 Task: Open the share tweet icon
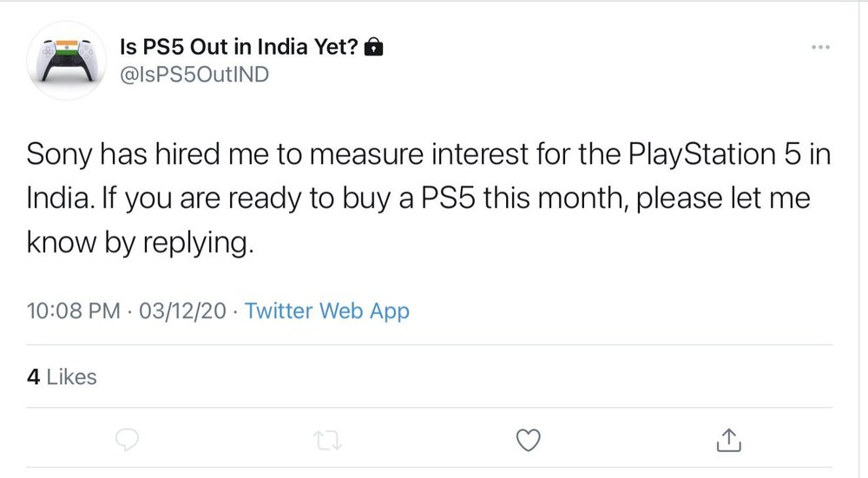tap(727, 440)
